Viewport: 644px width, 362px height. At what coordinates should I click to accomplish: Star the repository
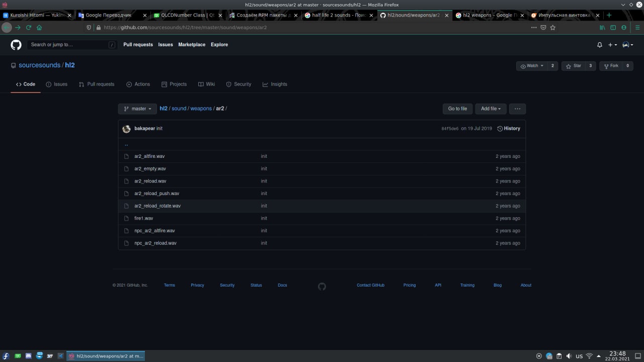coord(573,66)
